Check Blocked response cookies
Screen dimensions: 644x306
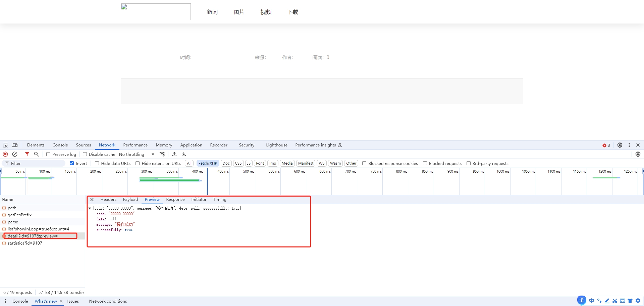[x=364, y=163]
